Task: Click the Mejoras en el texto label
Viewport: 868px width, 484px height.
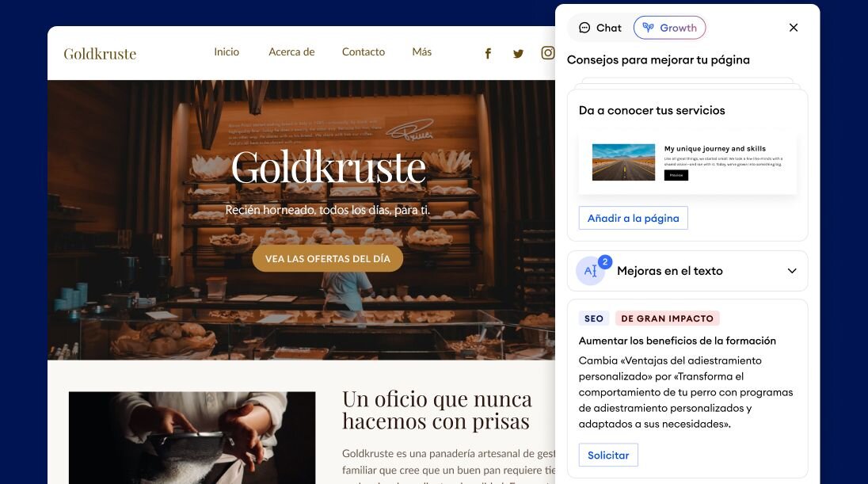Action: [670, 271]
